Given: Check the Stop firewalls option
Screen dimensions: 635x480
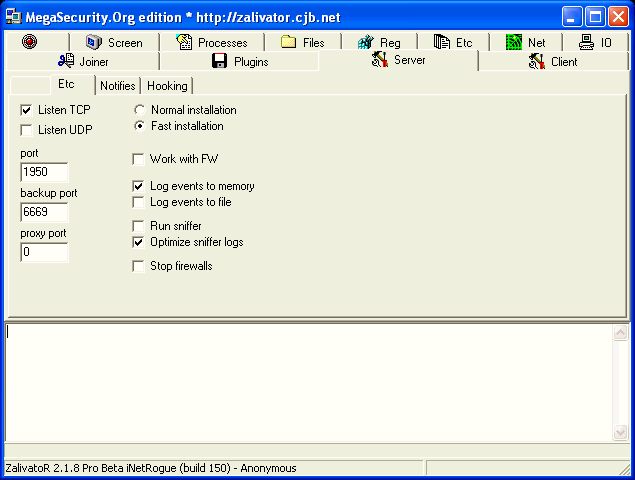Looking at the screenshot, I should pos(139,266).
